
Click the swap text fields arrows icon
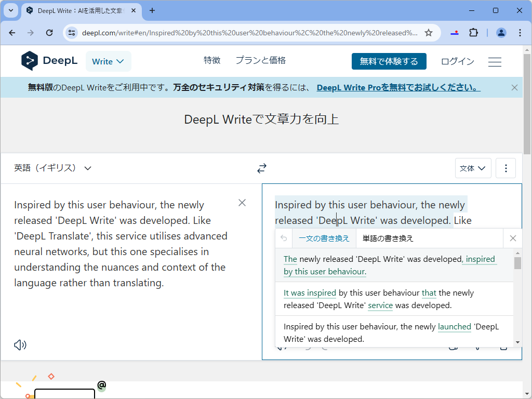pyautogui.click(x=261, y=168)
